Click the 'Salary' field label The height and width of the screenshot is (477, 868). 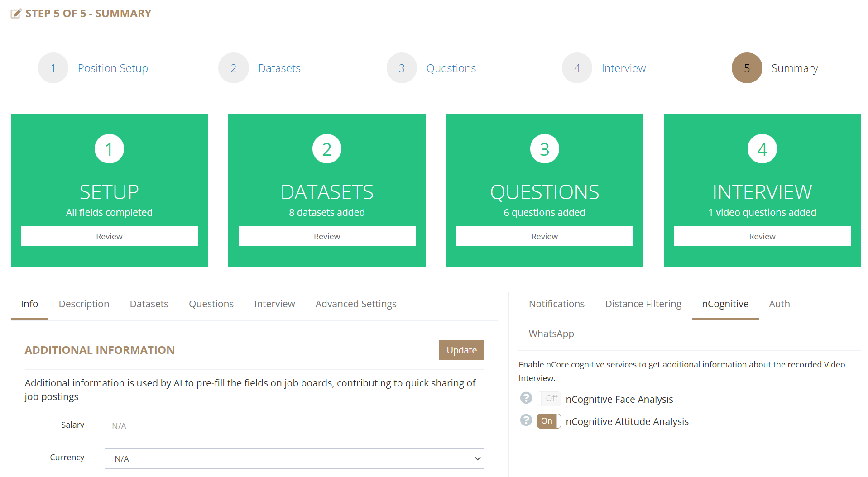[73, 425]
